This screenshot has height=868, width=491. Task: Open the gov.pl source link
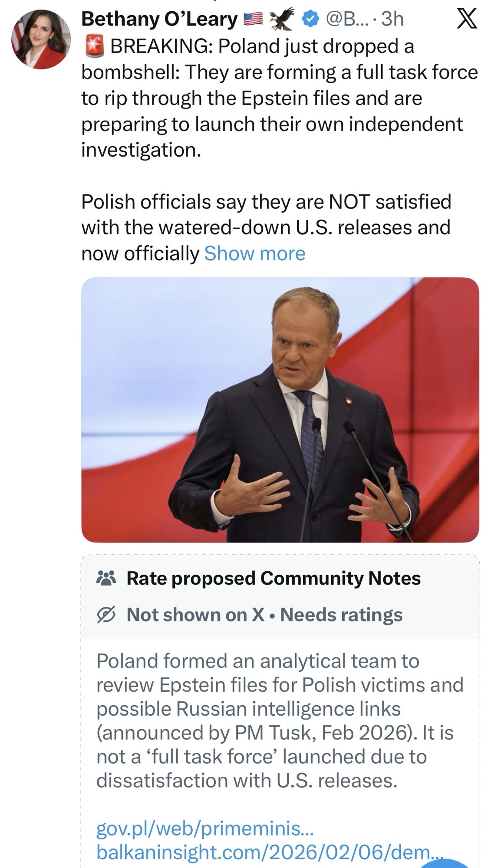click(x=204, y=829)
